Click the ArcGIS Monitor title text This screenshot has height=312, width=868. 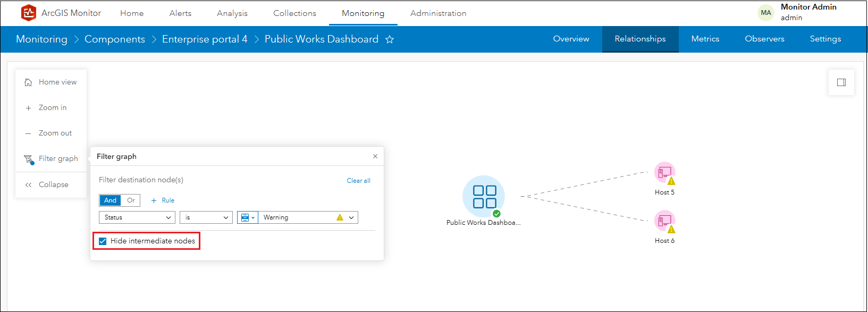pyautogui.click(x=71, y=13)
